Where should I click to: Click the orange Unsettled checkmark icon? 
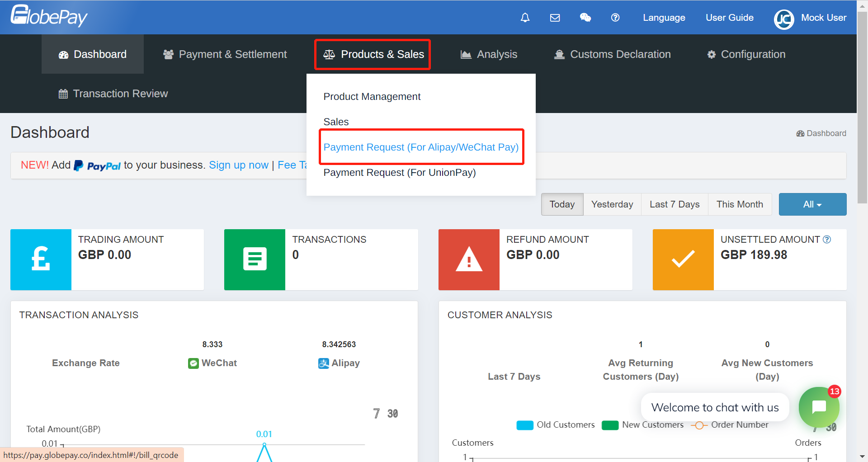(x=683, y=259)
